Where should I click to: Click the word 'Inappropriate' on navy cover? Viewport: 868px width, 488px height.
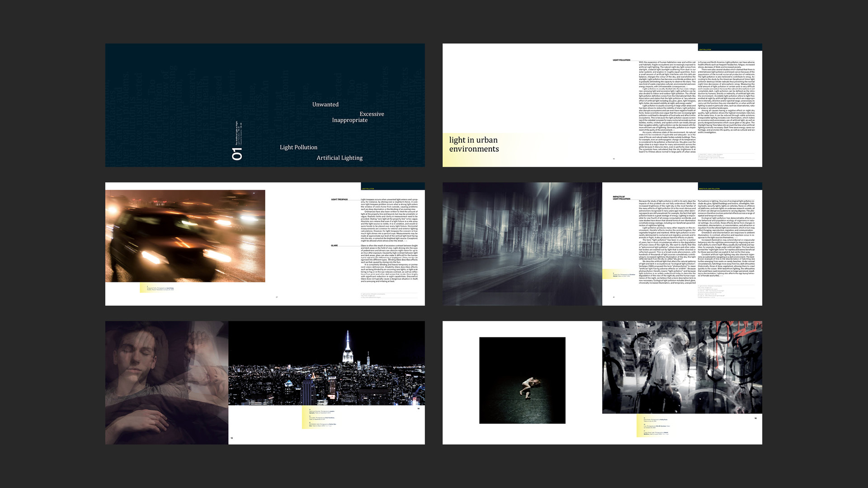(349, 120)
